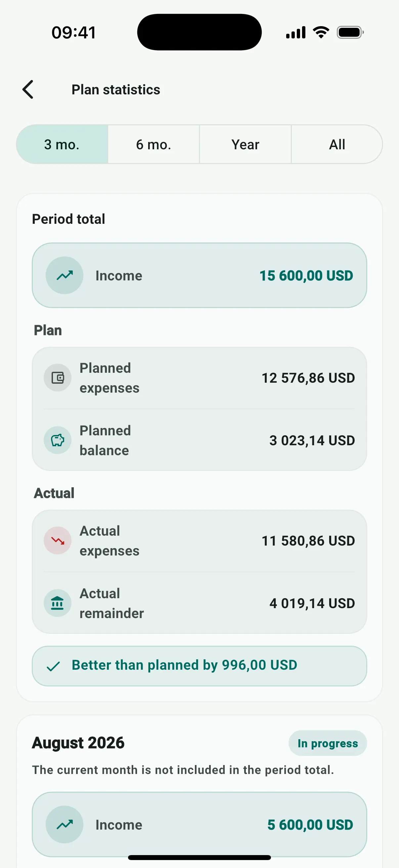Tap the Planned balance piggy bank icon
The width and height of the screenshot is (399, 868).
(x=58, y=440)
